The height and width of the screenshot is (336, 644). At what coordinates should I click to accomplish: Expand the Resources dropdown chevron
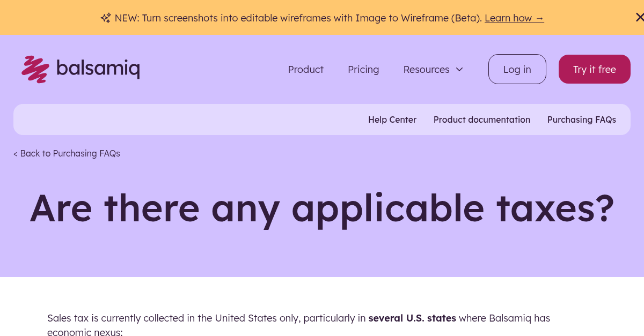click(x=459, y=70)
